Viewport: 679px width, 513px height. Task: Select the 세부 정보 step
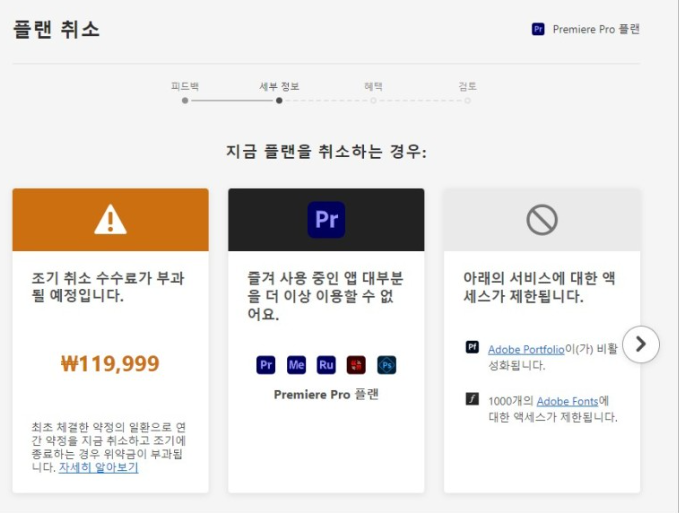point(279,86)
